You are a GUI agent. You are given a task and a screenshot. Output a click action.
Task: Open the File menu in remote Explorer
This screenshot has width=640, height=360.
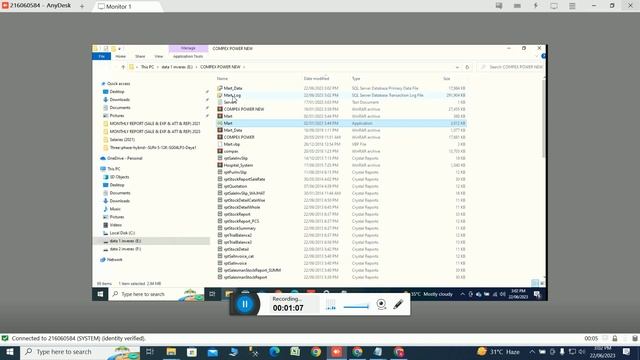(x=102, y=56)
